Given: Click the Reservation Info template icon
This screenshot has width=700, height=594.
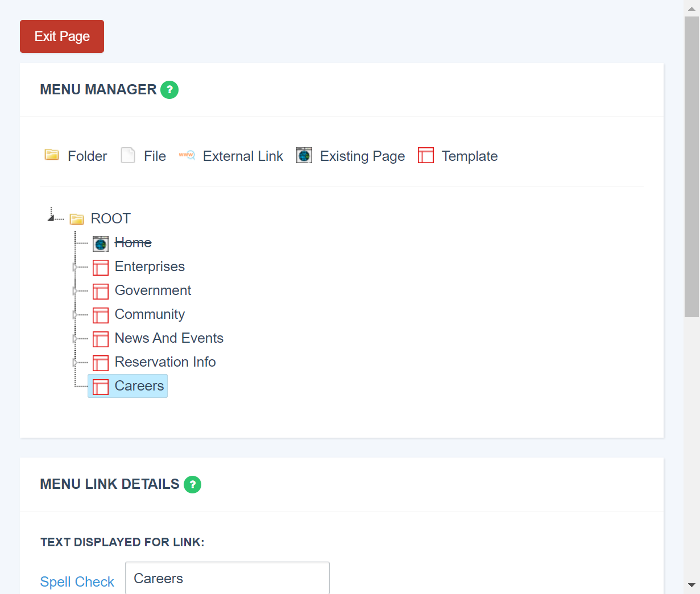Looking at the screenshot, I should coord(101,363).
